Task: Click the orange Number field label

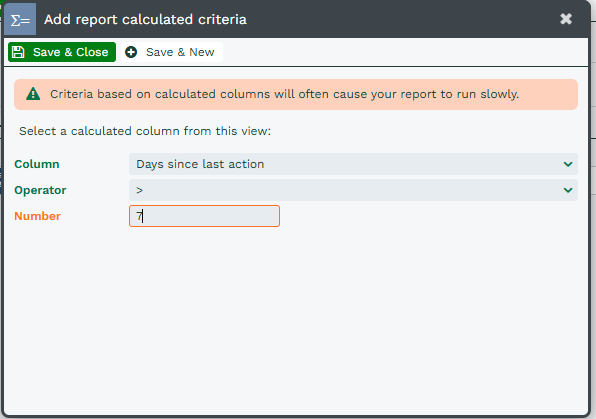Action: point(37,216)
